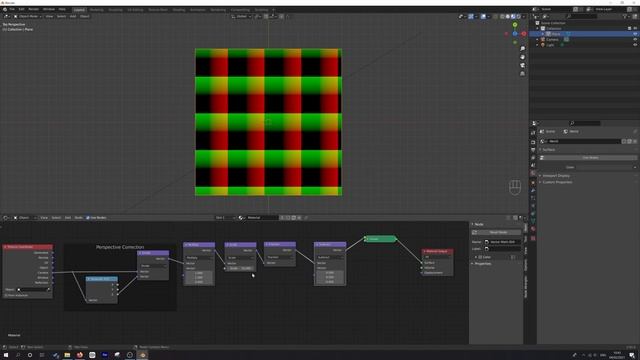This screenshot has height=360, width=640.
Task: Click the Blender icon in the taskbar
Action: (x=142, y=355)
